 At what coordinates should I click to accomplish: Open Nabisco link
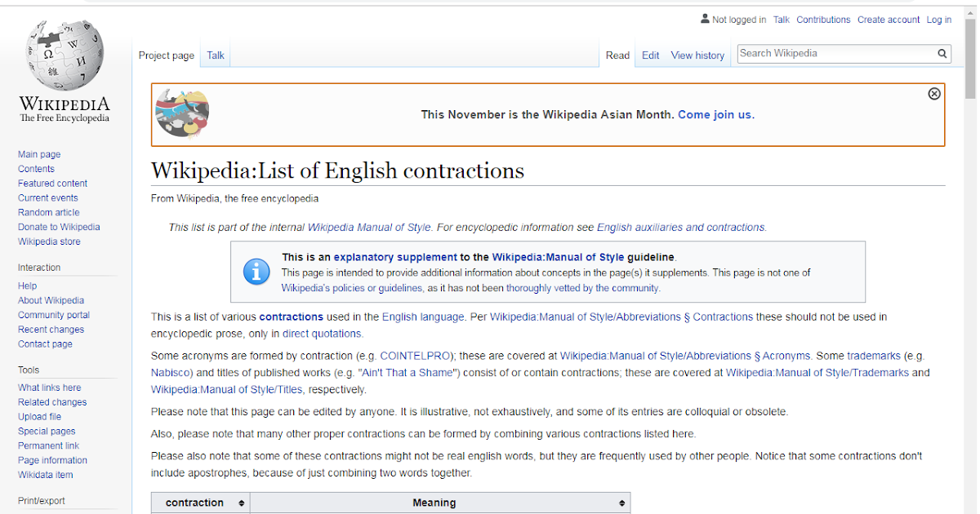(170, 374)
